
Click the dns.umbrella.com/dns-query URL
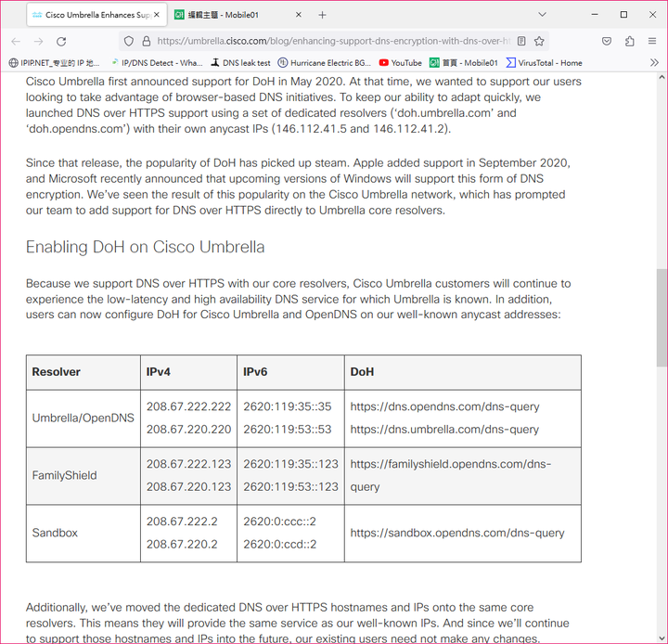pos(444,430)
